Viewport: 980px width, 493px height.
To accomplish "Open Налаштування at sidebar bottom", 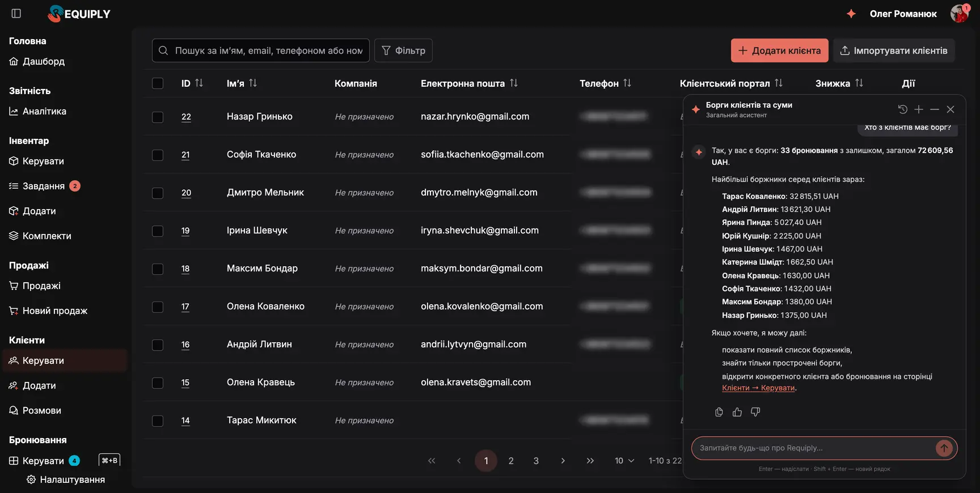I will point(66,479).
